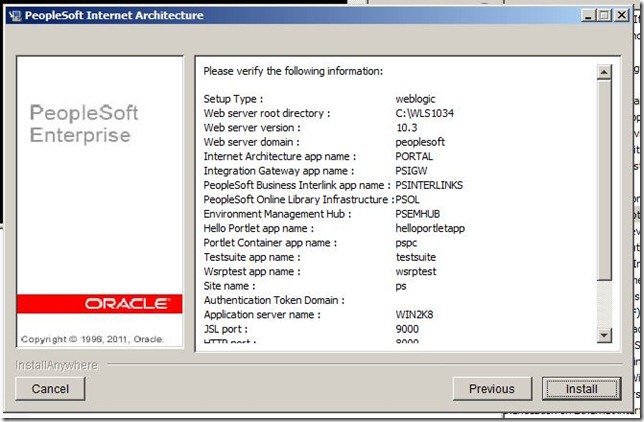The width and height of the screenshot is (644, 422).
Task: Go back with the Previous button
Action: click(492, 388)
